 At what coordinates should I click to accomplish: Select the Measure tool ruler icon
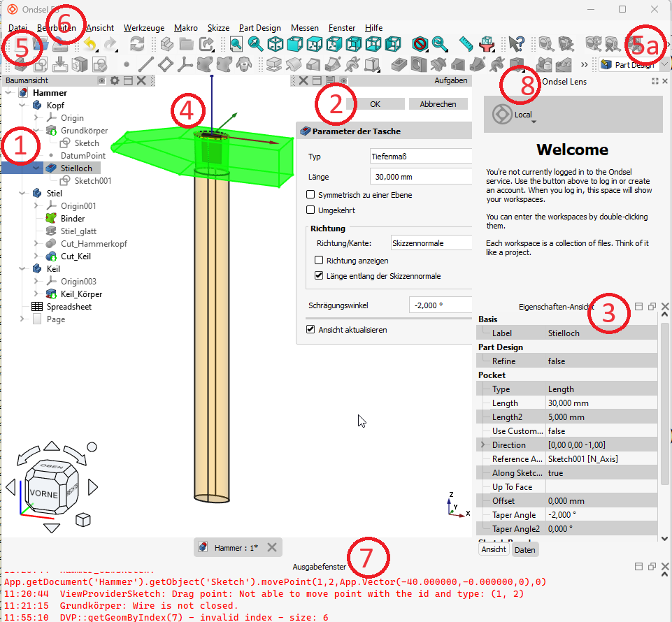(x=466, y=43)
